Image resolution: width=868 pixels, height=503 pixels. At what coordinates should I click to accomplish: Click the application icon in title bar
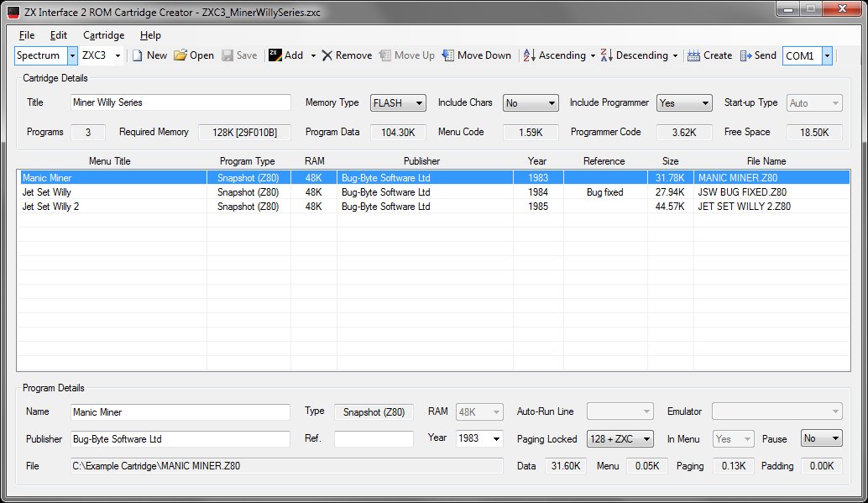tap(13, 13)
